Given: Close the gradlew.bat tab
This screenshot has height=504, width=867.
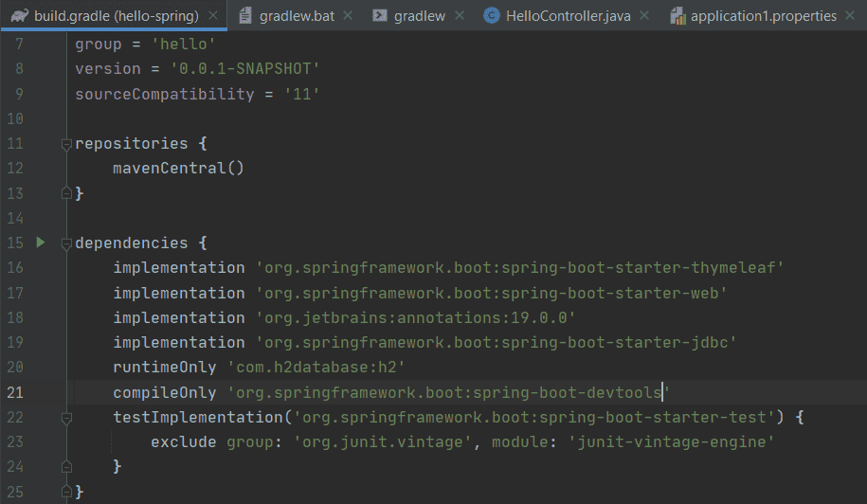Looking at the screenshot, I should pos(348,16).
